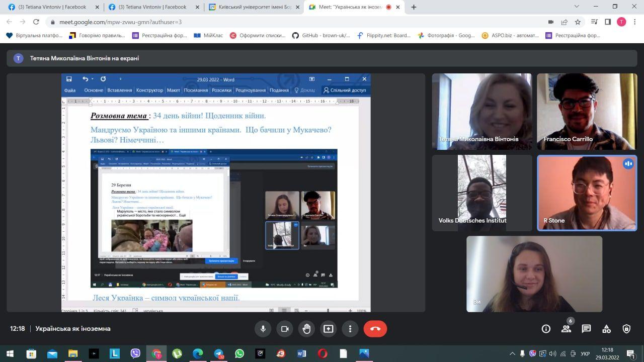Raise your hand in the meeting
The width and height of the screenshot is (644, 362).
coord(306,329)
